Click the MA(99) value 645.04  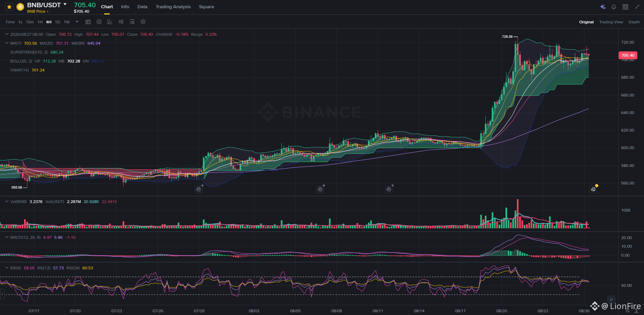coord(94,43)
